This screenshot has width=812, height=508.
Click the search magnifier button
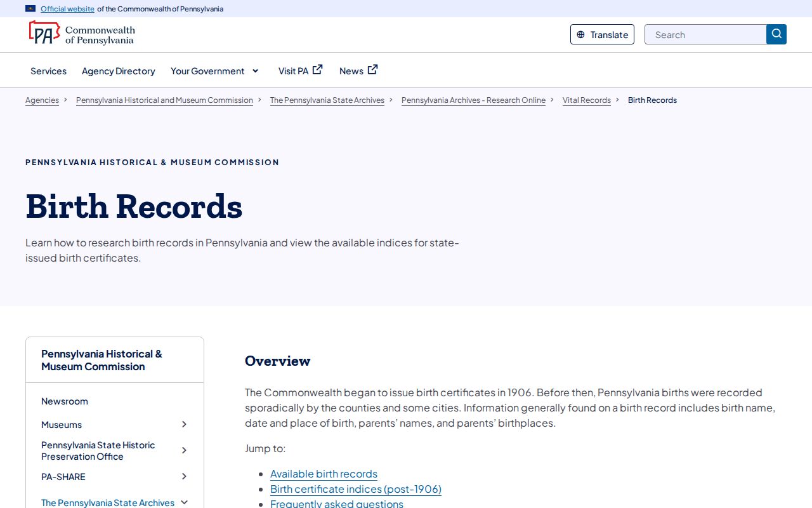pyautogui.click(x=776, y=34)
